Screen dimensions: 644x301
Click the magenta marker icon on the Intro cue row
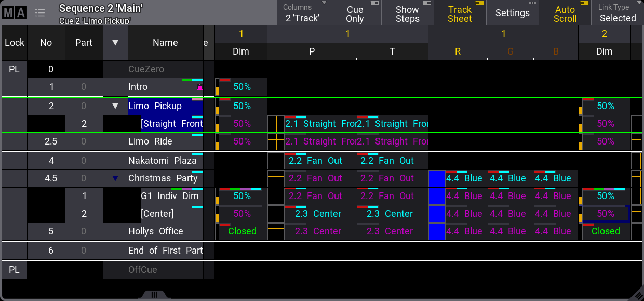[199, 86]
